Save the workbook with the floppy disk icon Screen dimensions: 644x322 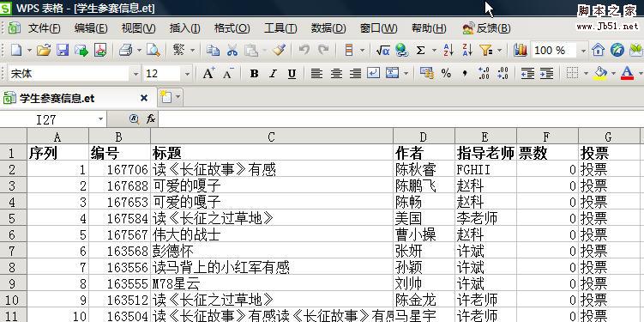click(63, 50)
